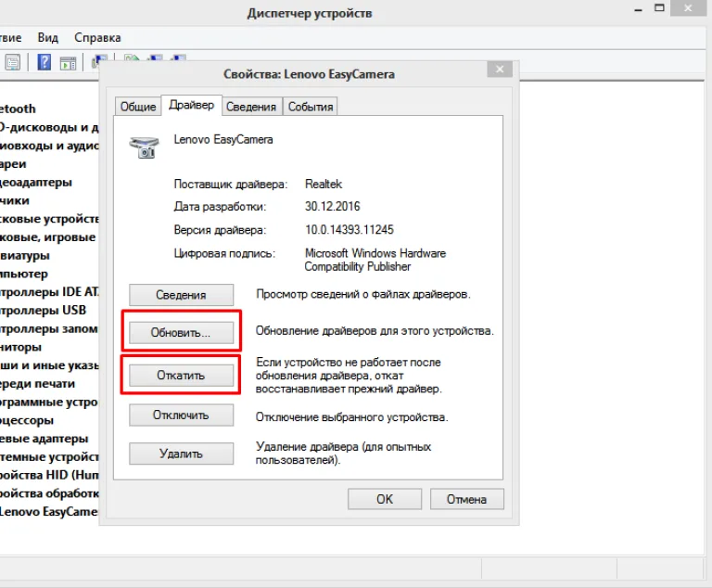Select the Bluetooth tree category
The image size is (712, 588).
(18, 109)
